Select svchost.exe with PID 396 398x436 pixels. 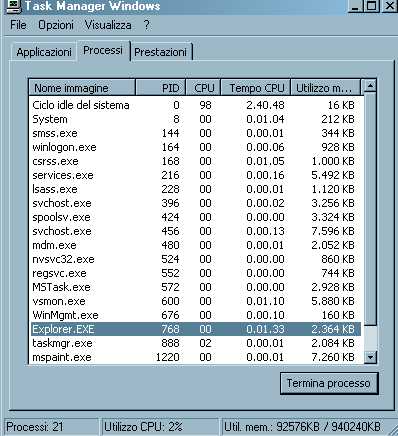195,203
